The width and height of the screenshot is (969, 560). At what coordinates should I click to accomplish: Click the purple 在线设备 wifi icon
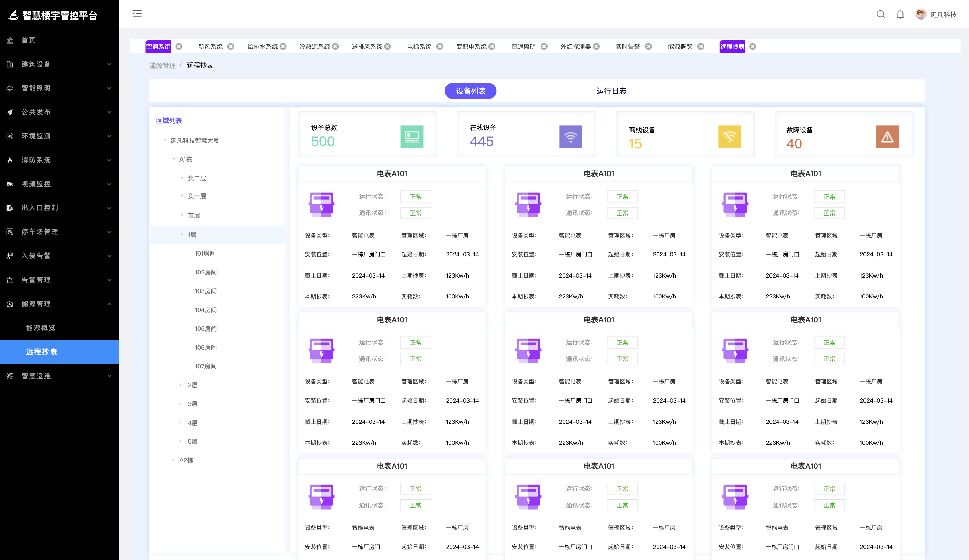pos(570,137)
